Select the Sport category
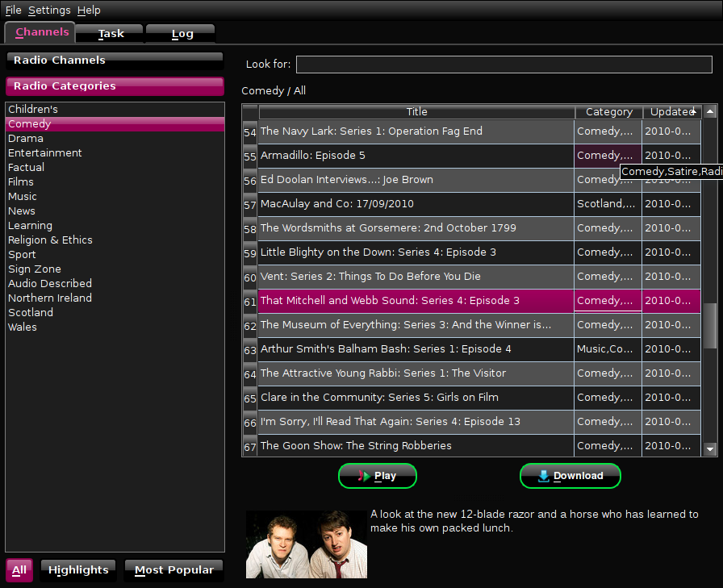Viewport: 723px width, 588px height. click(x=115, y=254)
